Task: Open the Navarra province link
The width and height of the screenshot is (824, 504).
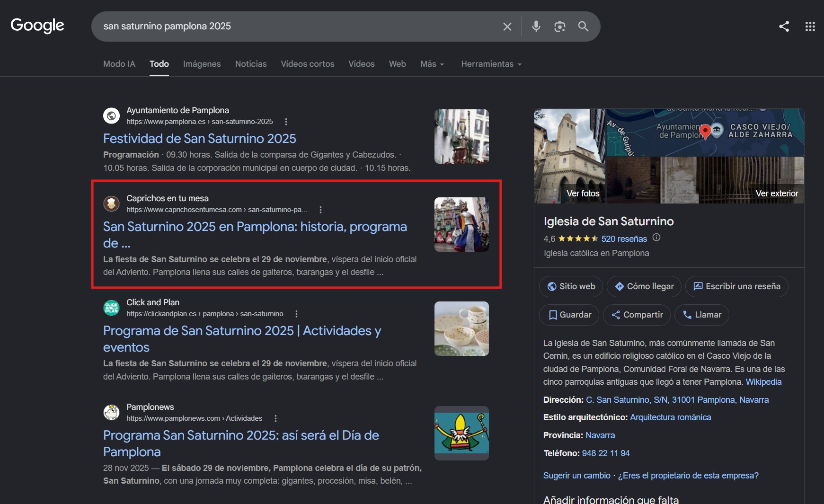Action: pyautogui.click(x=600, y=435)
